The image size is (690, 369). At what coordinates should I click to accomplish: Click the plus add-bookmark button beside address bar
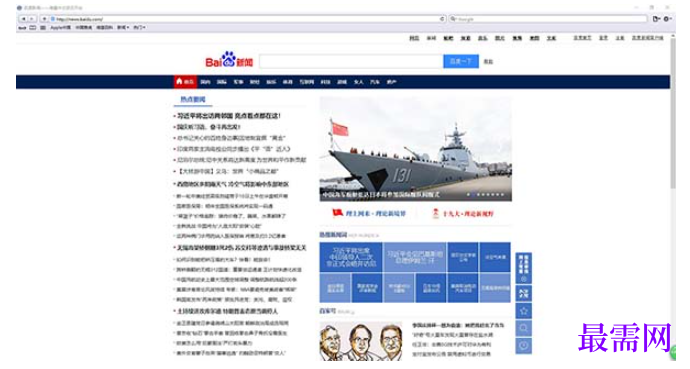pos(44,19)
